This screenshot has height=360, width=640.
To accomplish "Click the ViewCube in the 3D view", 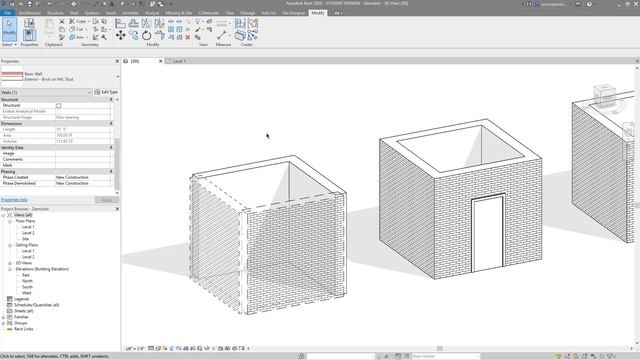I will 605,97.
